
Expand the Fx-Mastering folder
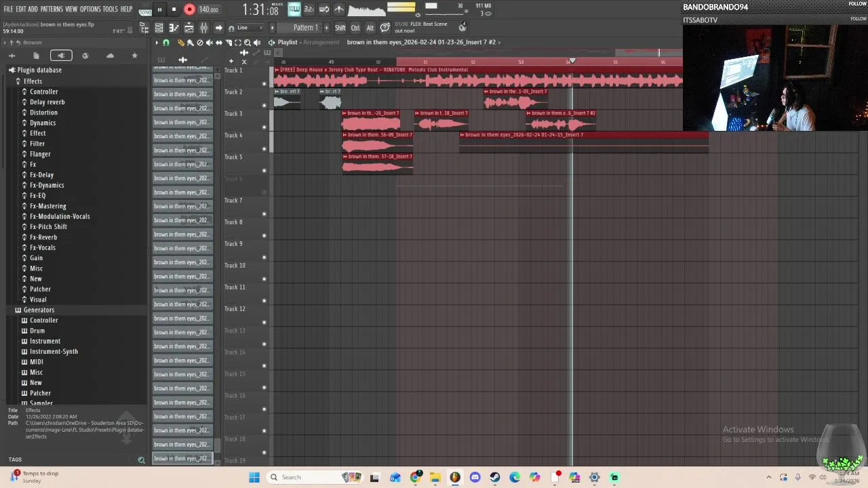point(47,206)
